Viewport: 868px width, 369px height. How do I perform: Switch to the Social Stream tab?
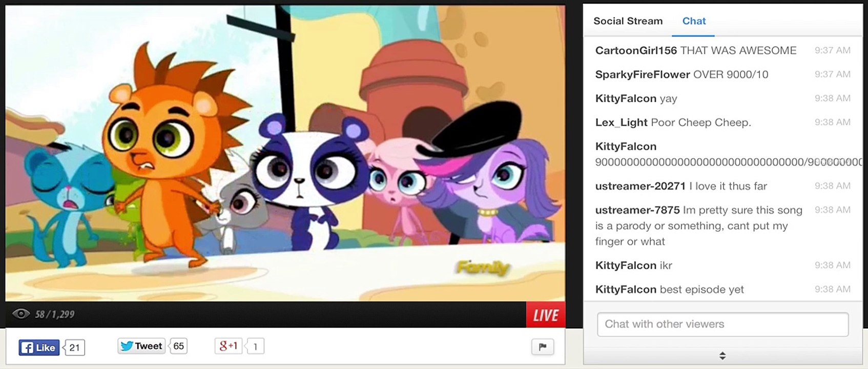click(628, 21)
